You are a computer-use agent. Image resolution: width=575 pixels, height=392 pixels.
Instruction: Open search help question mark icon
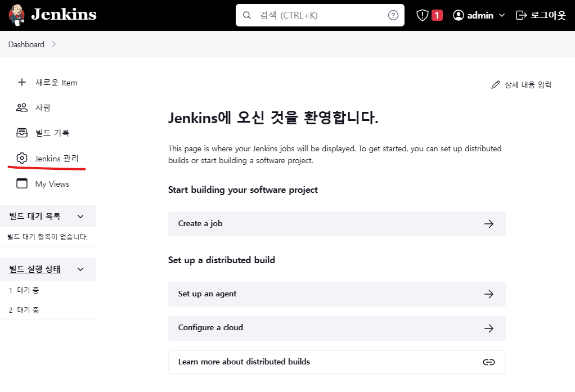click(393, 15)
